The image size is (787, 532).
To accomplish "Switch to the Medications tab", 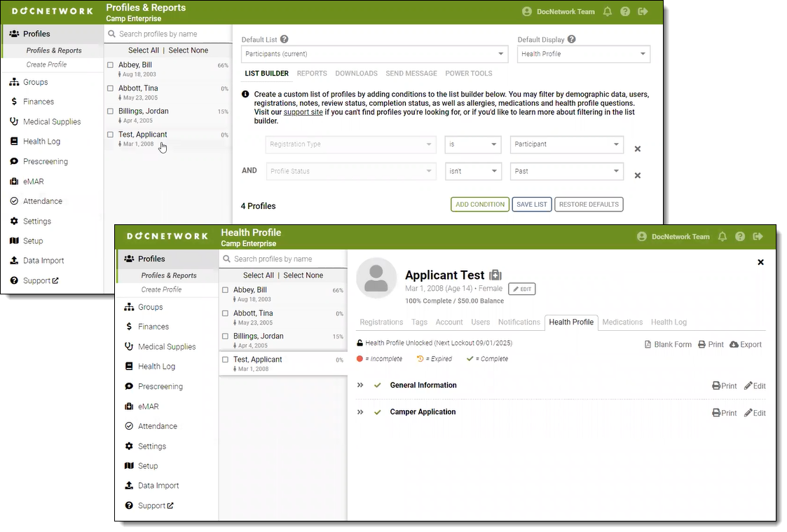I will tap(622, 322).
